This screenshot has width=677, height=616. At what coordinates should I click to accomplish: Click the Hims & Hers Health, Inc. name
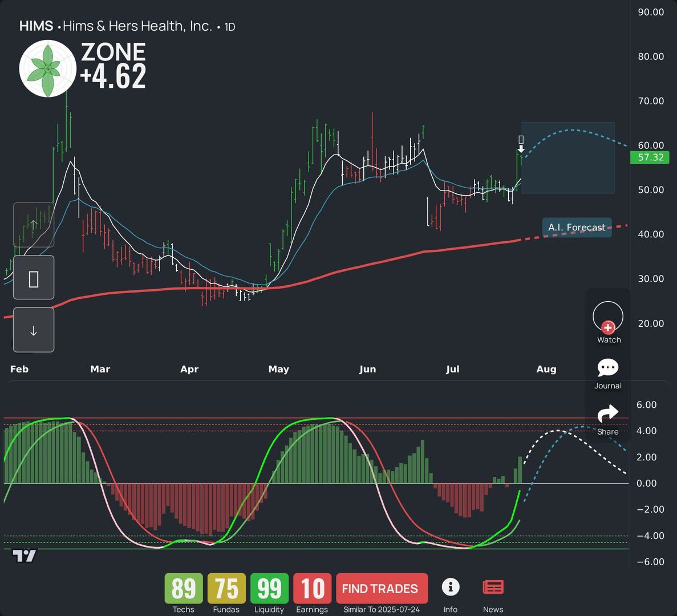137,26
